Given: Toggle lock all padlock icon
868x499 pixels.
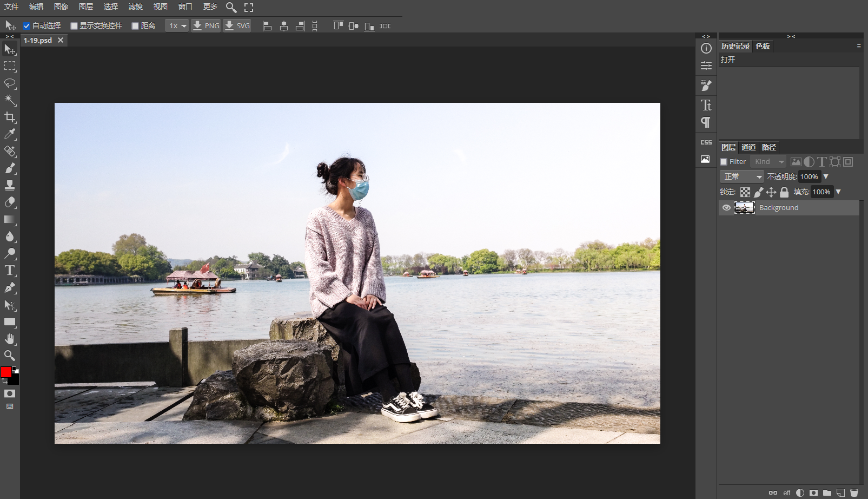Looking at the screenshot, I should pos(784,192).
